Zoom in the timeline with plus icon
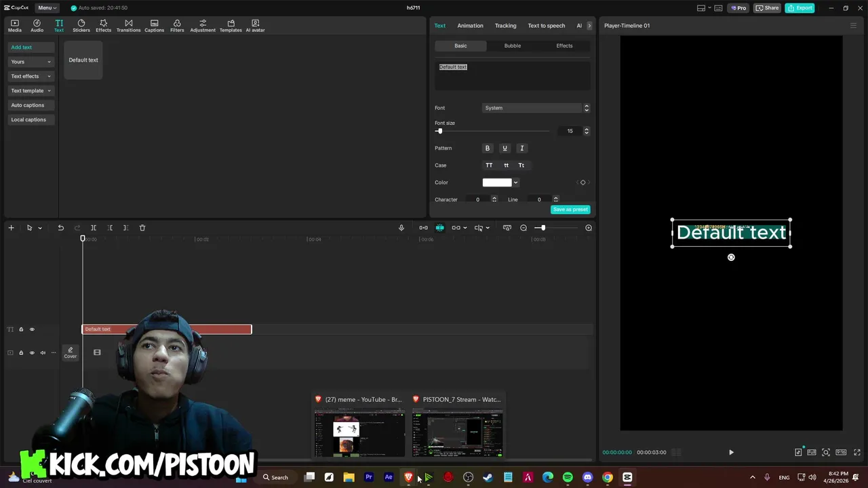This screenshot has height=488, width=868. pyautogui.click(x=589, y=228)
